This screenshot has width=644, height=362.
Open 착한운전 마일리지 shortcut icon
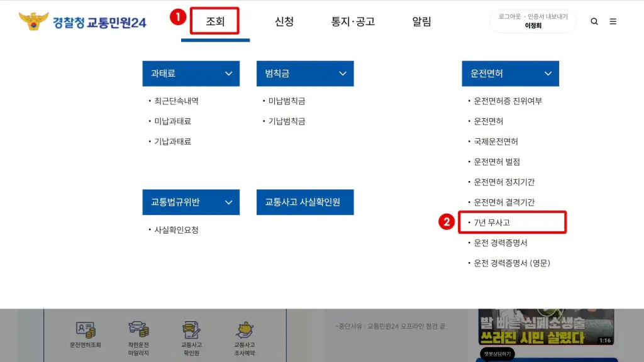pyautogui.click(x=138, y=338)
